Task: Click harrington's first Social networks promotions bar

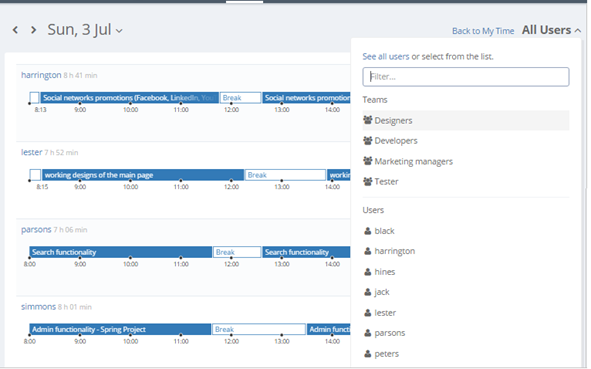Action: (129, 98)
